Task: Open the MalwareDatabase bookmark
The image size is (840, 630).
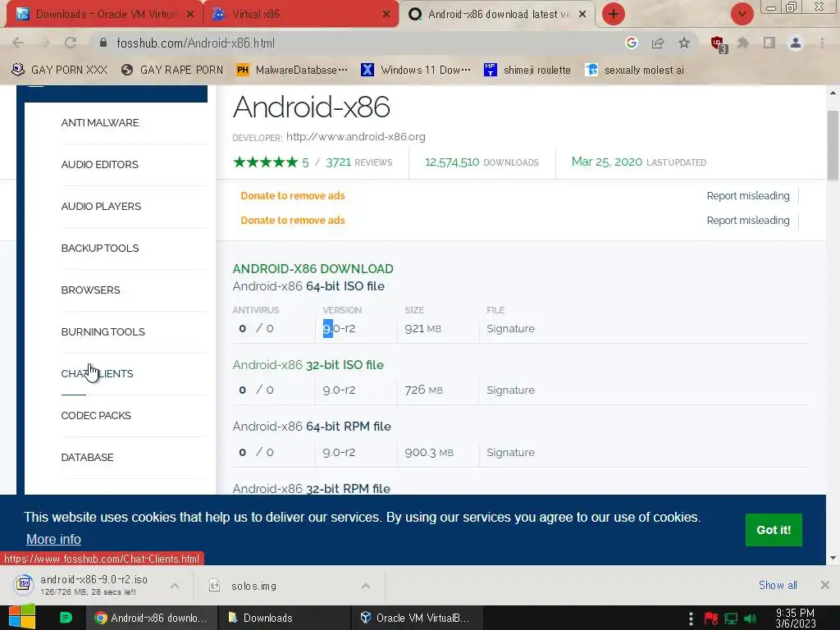Action: pos(293,71)
